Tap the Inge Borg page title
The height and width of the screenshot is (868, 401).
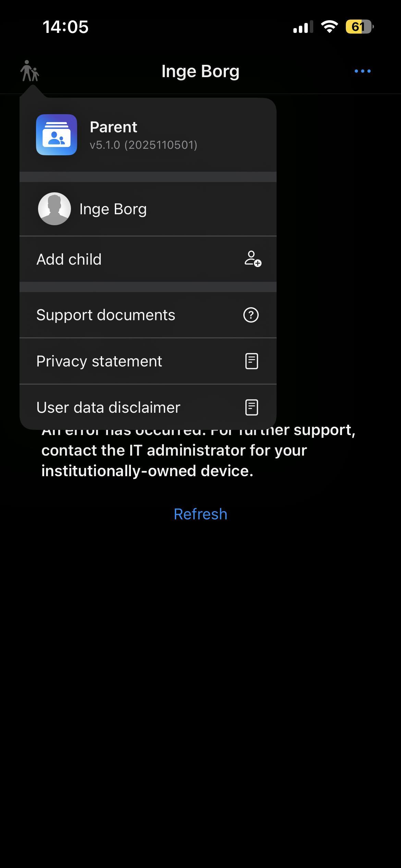pos(200,71)
